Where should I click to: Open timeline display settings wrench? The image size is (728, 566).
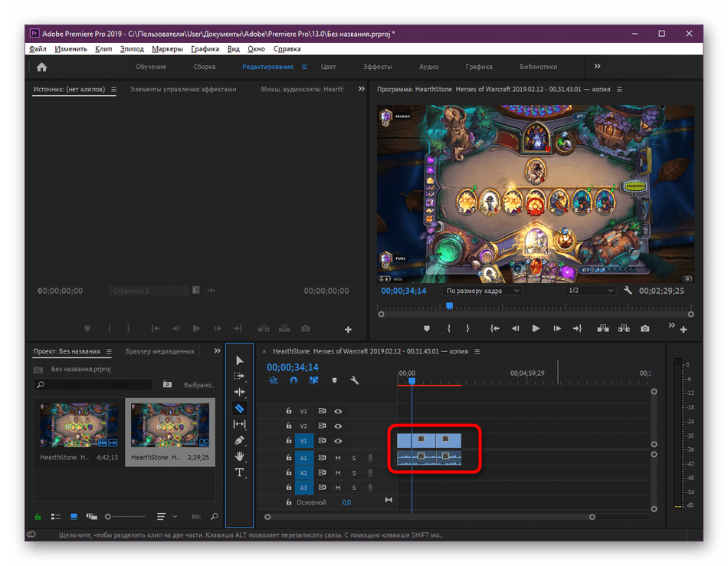tap(354, 380)
